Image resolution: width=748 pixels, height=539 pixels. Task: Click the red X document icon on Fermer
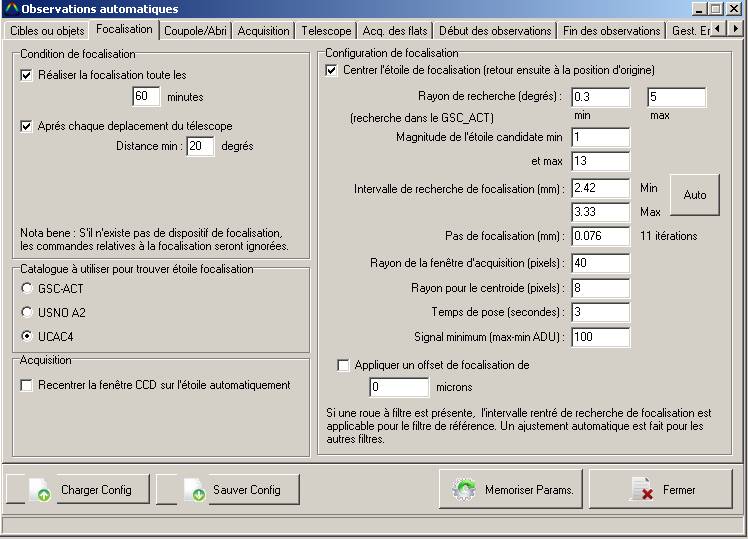[642, 490]
